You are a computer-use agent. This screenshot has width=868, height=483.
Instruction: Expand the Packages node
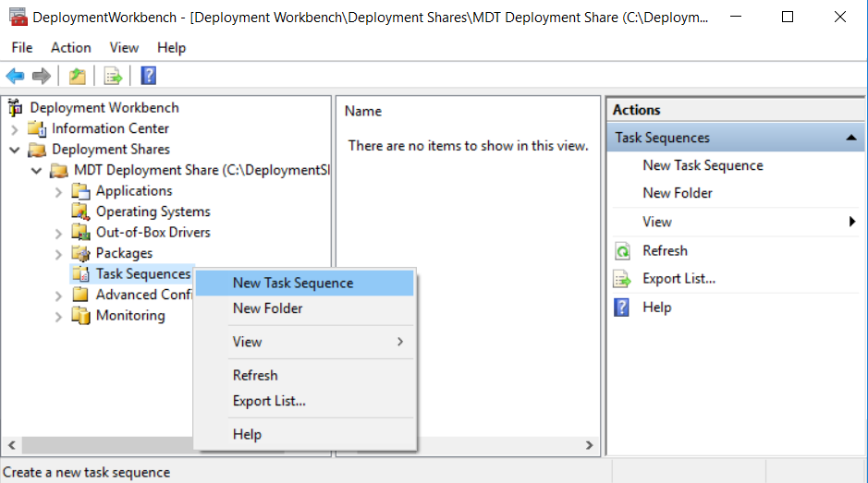[x=58, y=255]
